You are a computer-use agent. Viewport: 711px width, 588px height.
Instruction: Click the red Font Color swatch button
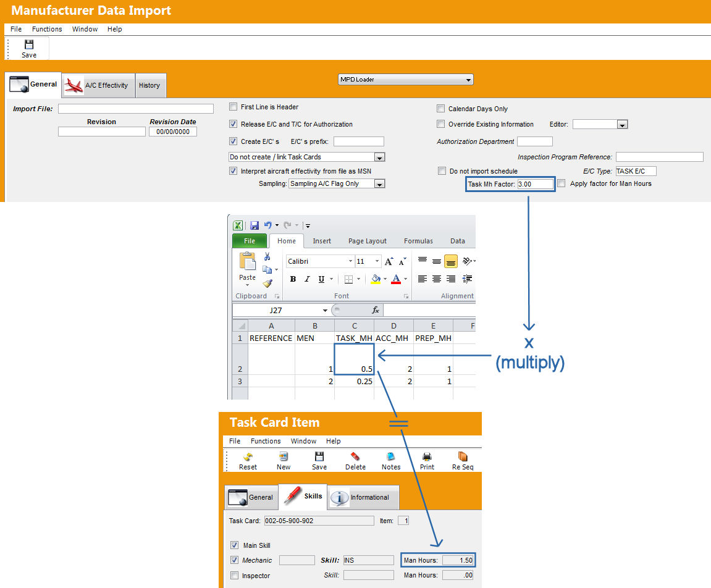coord(396,279)
